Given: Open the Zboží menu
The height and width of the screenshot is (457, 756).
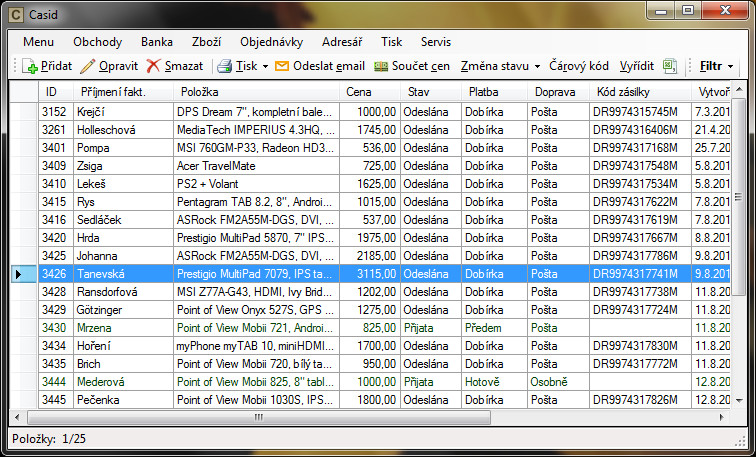Looking at the screenshot, I should tap(206, 42).
